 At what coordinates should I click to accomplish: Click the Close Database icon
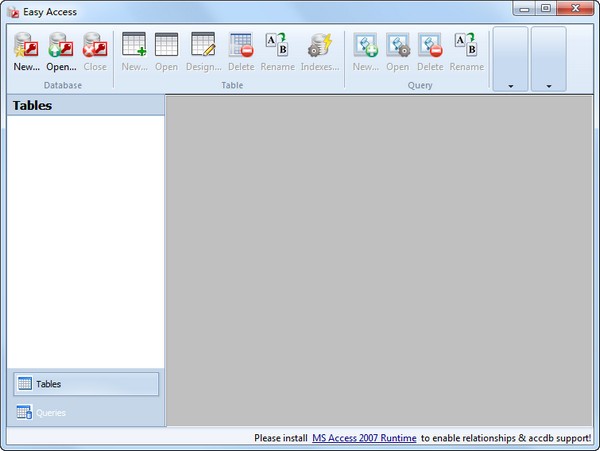click(94, 46)
